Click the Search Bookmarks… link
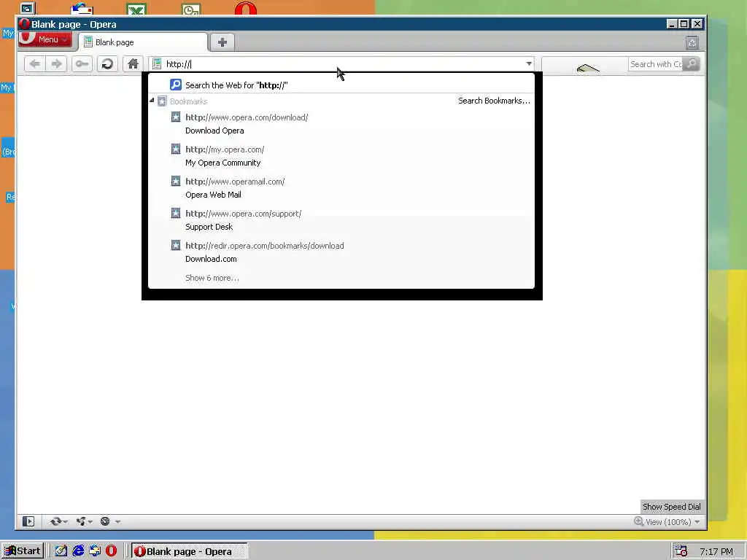Image resolution: width=747 pixels, height=560 pixels. point(494,101)
